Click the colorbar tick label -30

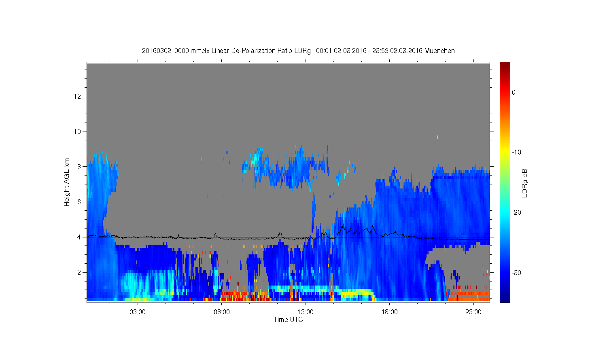click(x=516, y=273)
